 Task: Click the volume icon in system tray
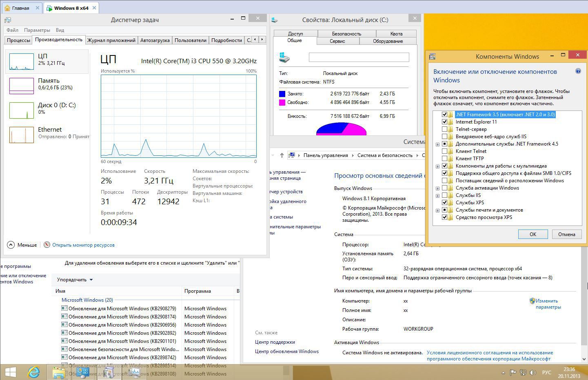tap(533, 373)
